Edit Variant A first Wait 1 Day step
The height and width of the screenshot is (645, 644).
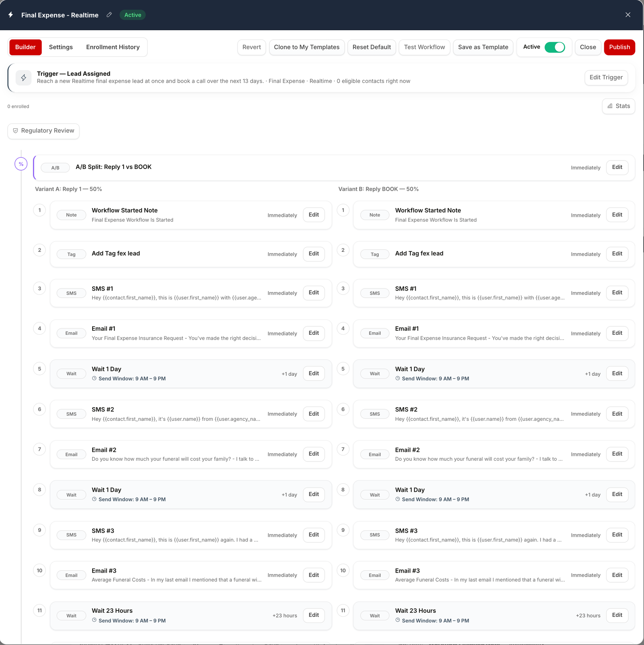click(314, 374)
